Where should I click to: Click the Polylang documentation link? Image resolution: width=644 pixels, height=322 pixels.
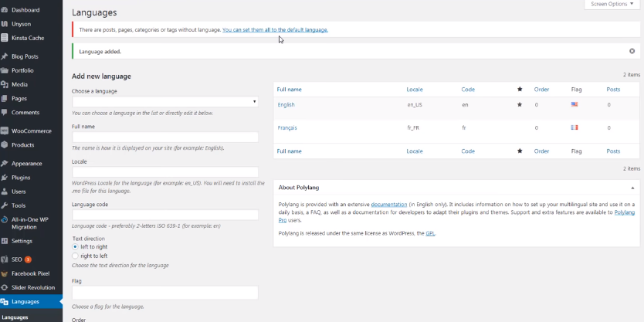[389, 204]
